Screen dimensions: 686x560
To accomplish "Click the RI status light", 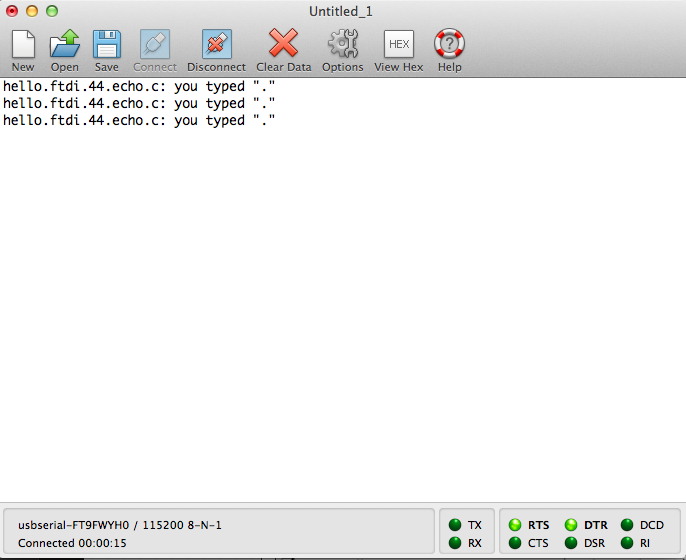I will click(627, 543).
